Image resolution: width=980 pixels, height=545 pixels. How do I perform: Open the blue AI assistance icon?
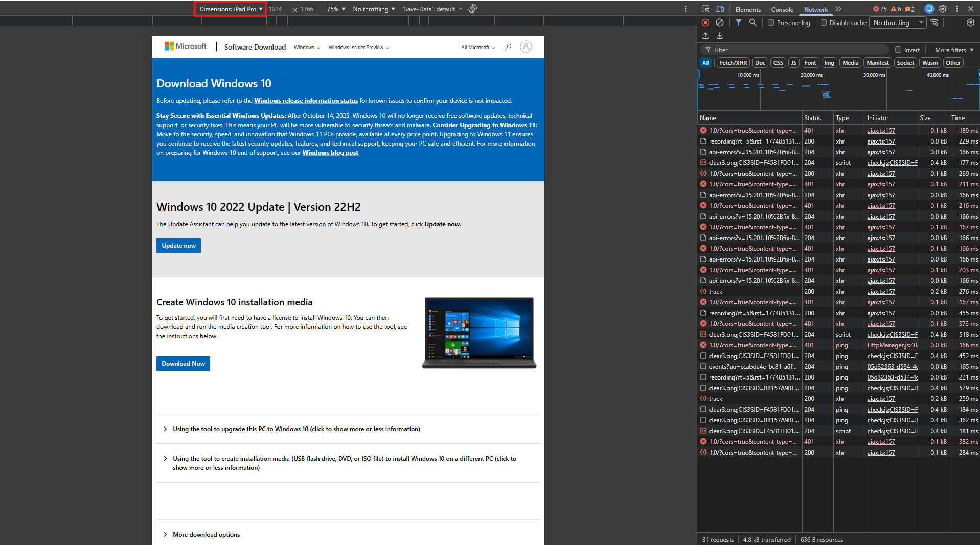pyautogui.click(x=929, y=9)
